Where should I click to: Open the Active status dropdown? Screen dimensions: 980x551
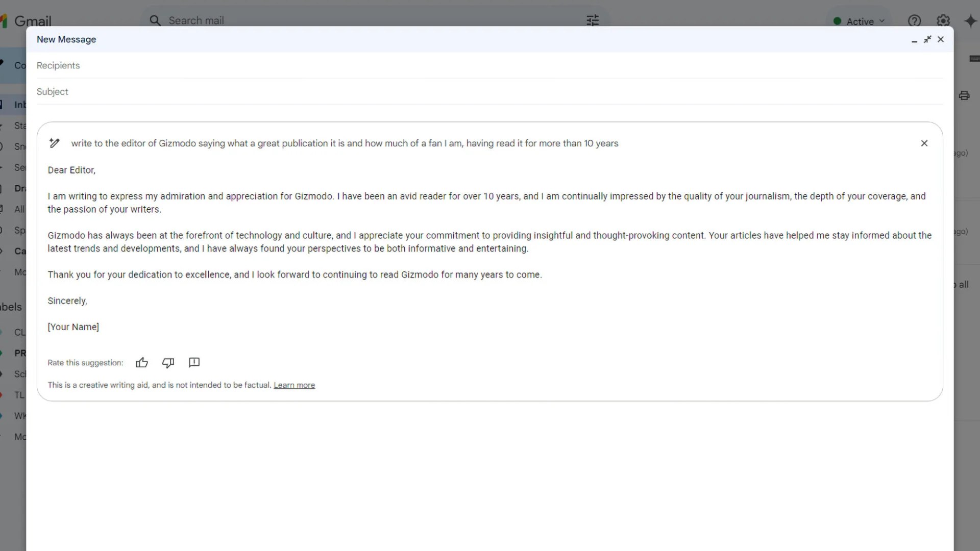pos(859,21)
